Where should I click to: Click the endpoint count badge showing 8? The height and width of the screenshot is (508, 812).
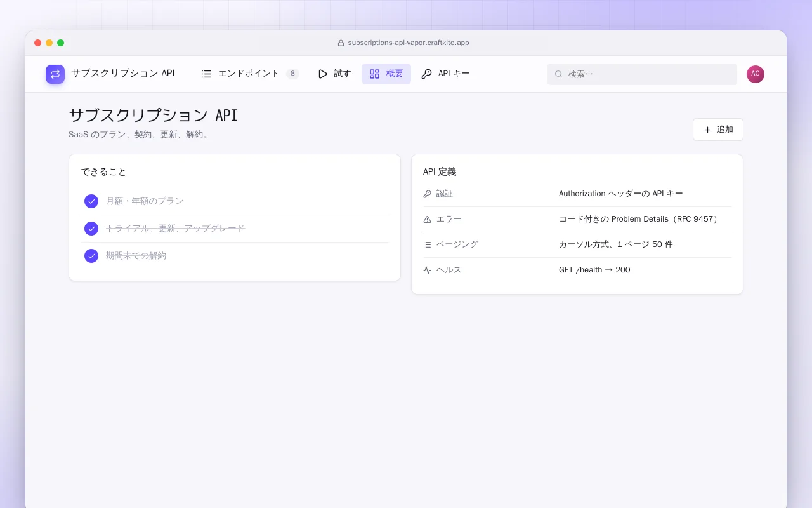(x=292, y=74)
